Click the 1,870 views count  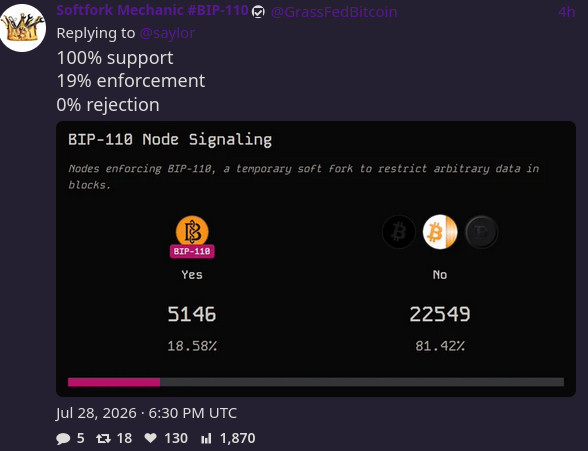(x=238, y=438)
